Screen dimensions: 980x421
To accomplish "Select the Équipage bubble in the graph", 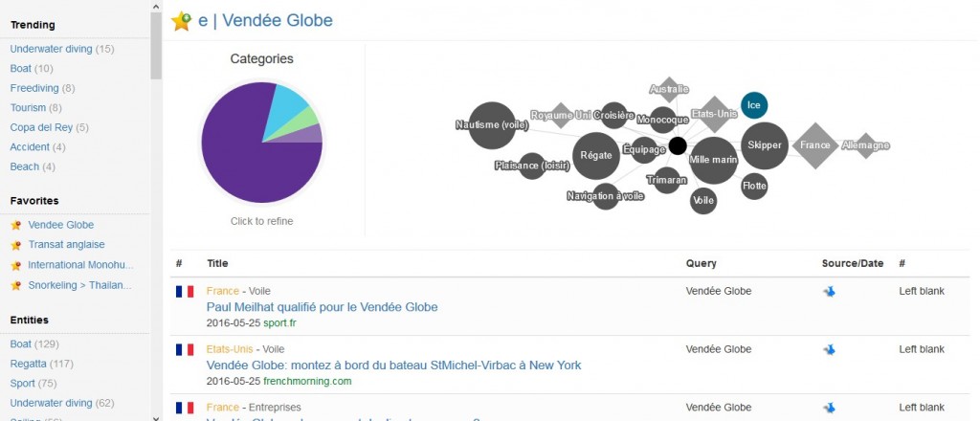I will pyautogui.click(x=644, y=150).
